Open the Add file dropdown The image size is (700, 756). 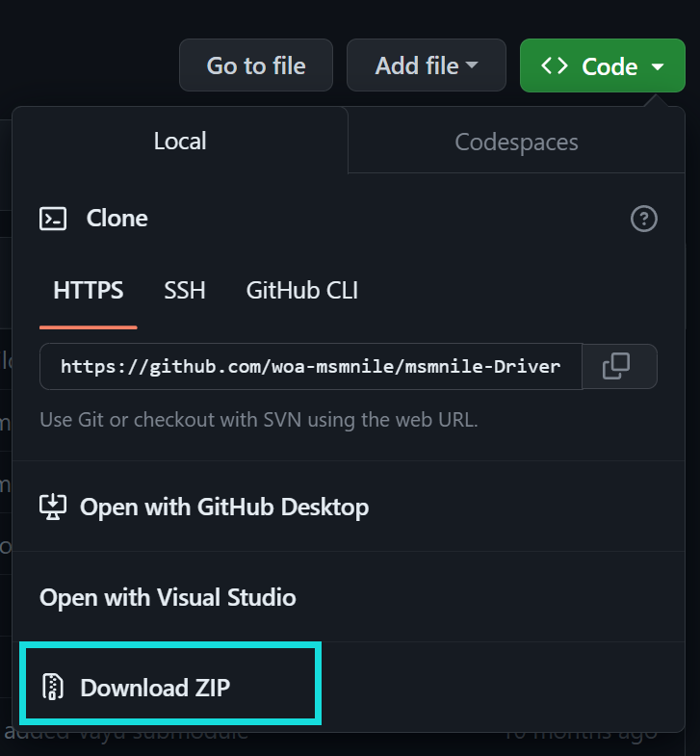(x=427, y=65)
